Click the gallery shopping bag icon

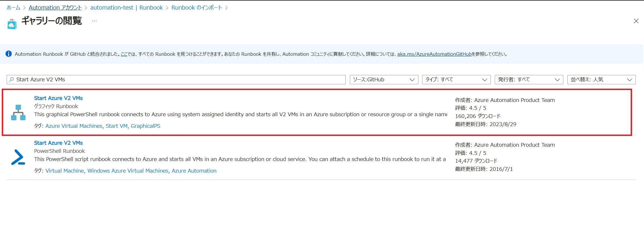tap(12, 24)
